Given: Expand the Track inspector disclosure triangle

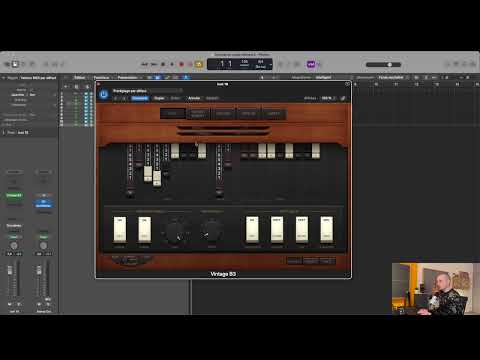Looking at the screenshot, I should tap(4, 132).
